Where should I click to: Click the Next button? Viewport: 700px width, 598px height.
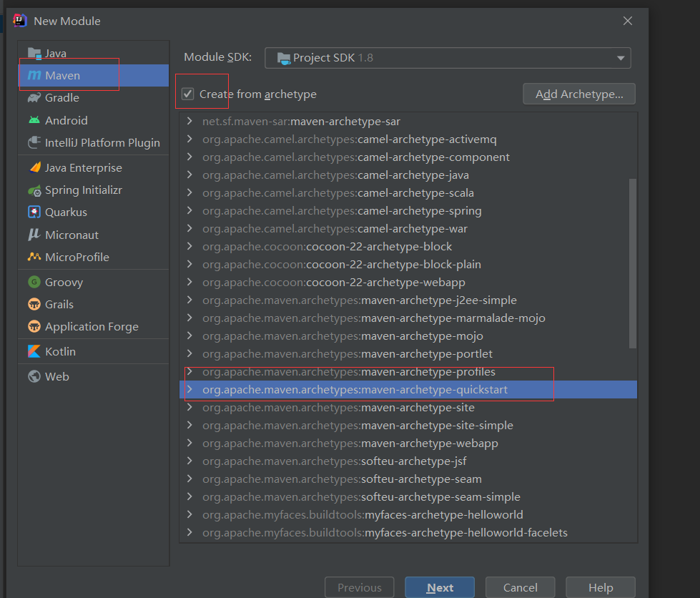(x=440, y=588)
